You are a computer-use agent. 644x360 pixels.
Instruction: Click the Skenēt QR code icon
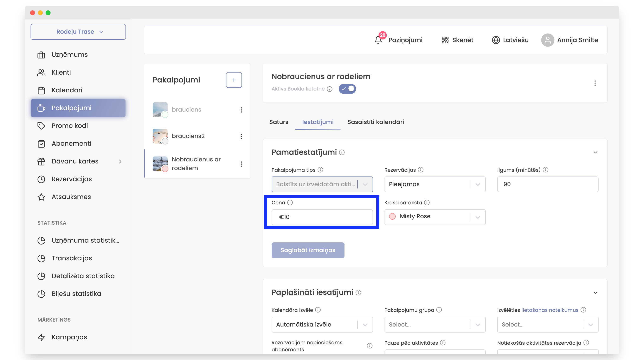tap(445, 40)
